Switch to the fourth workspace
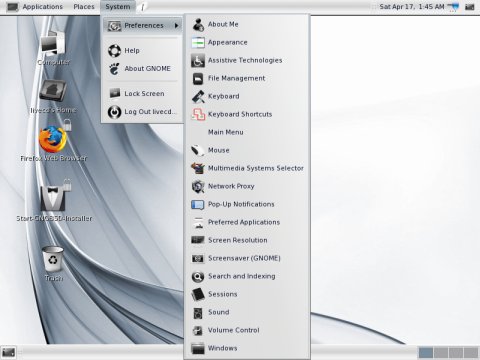480x360 pixels. click(x=471, y=352)
